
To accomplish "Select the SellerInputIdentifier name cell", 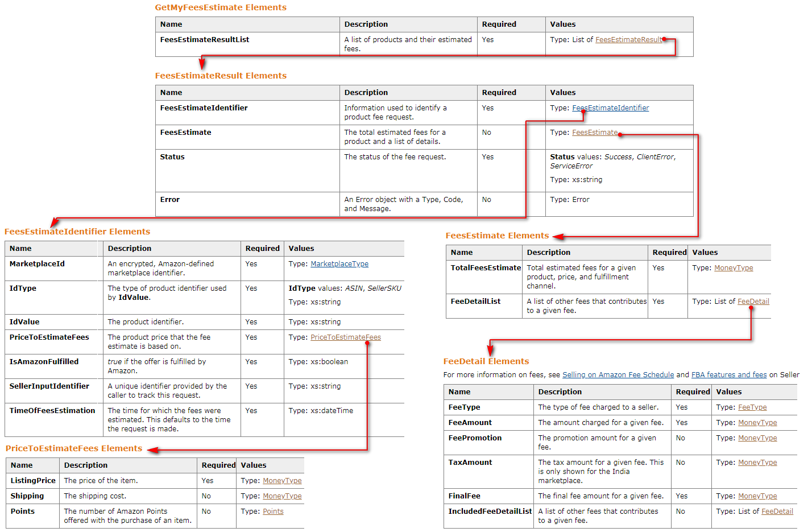I will tap(54, 391).
